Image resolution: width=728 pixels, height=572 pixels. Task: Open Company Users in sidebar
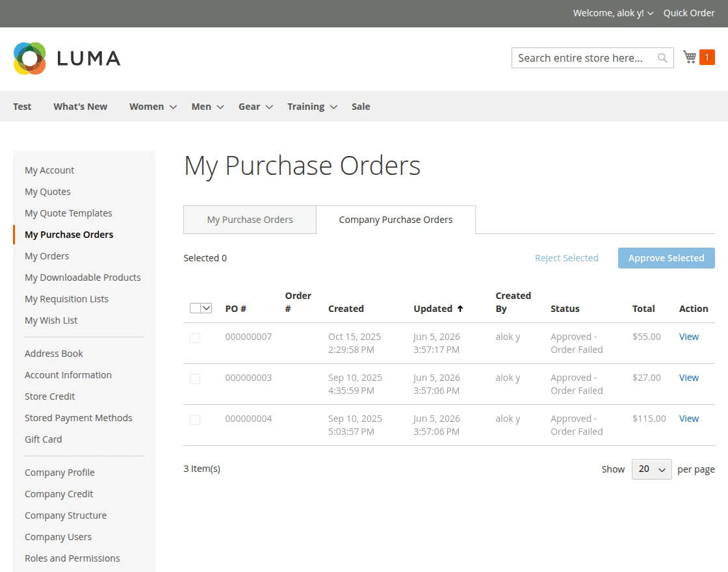point(58,537)
